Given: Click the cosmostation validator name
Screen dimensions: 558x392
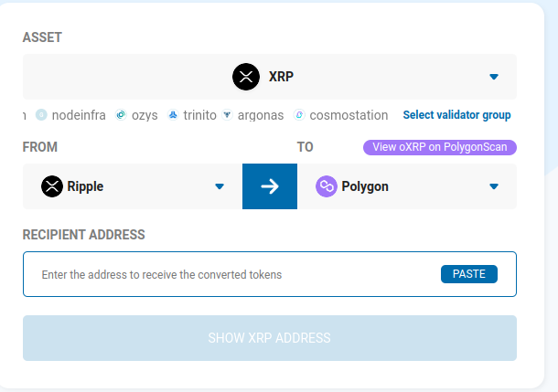Looking at the screenshot, I should click(349, 115).
